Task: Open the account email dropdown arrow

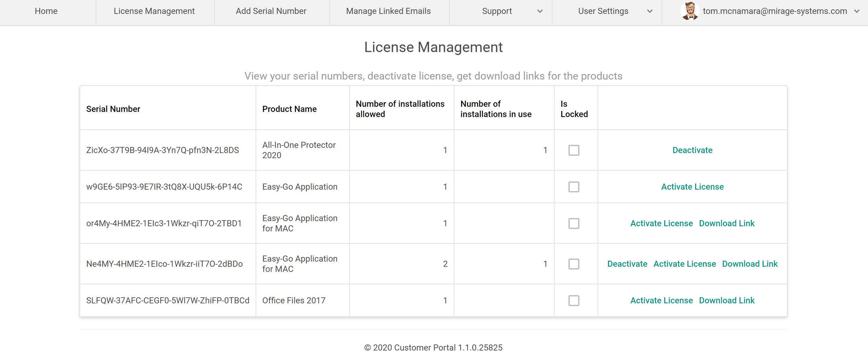Action: pyautogui.click(x=857, y=11)
